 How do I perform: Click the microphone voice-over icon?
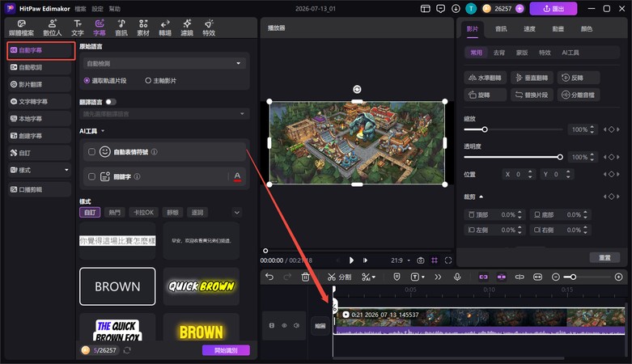457,277
